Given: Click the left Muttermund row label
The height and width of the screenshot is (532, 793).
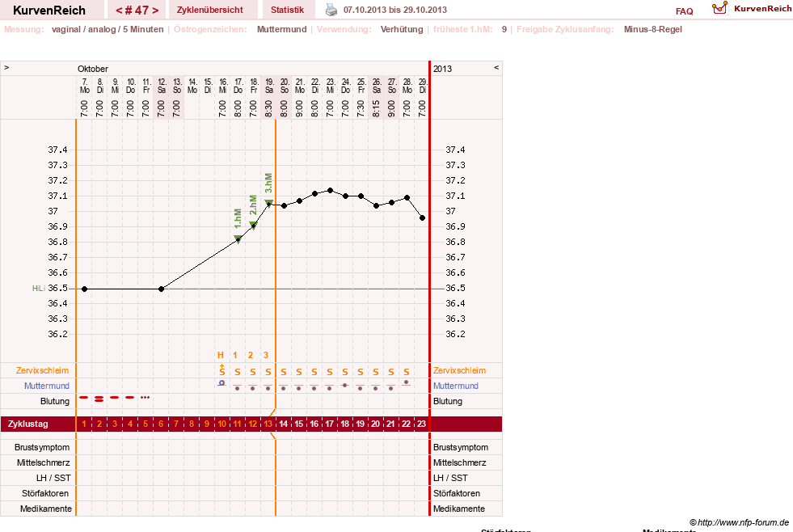Looking at the screenshot, I should tap(47, 386).
